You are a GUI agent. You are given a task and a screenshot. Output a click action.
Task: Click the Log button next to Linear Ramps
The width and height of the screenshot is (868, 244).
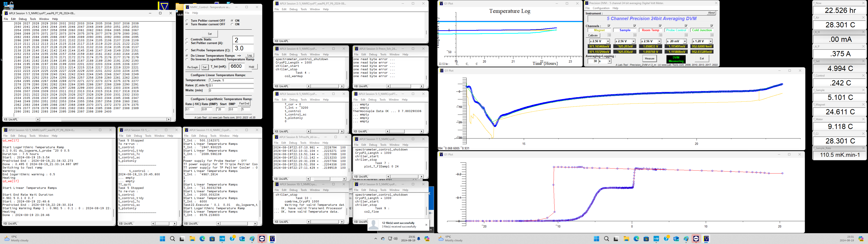tap(249, 55)
